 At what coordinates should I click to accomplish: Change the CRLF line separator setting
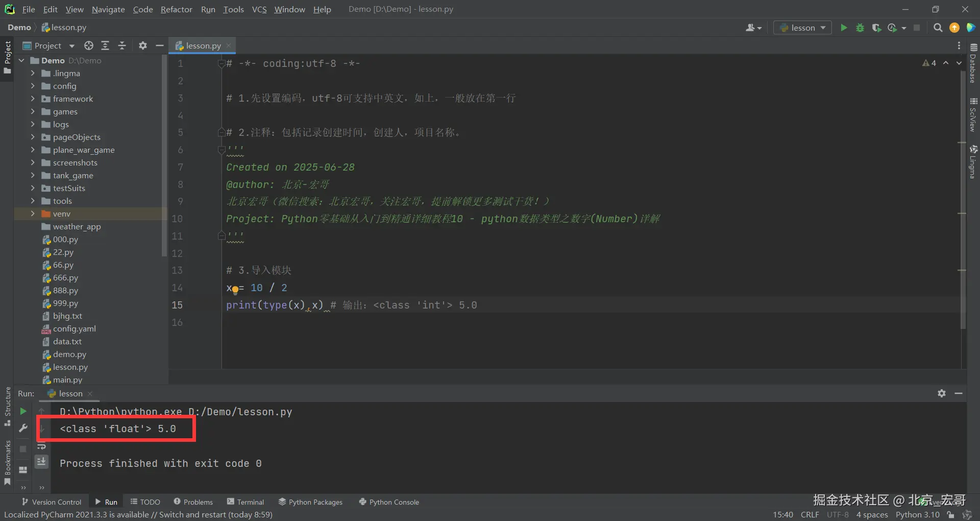click(x=810, y=515)
